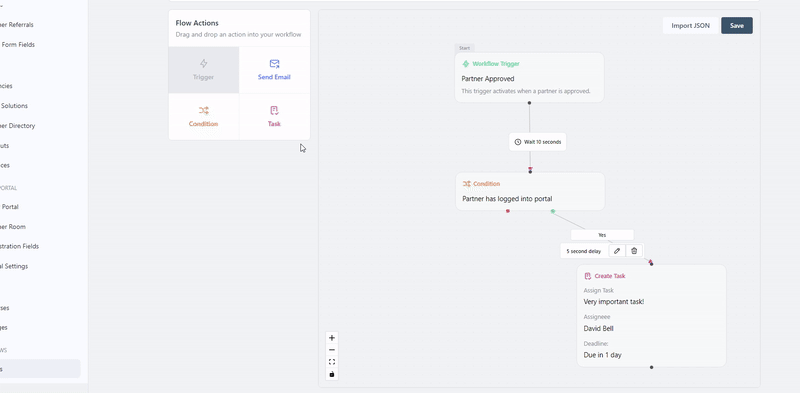
Task: Select the Workflow Trigger node
Action: (529, 77)
